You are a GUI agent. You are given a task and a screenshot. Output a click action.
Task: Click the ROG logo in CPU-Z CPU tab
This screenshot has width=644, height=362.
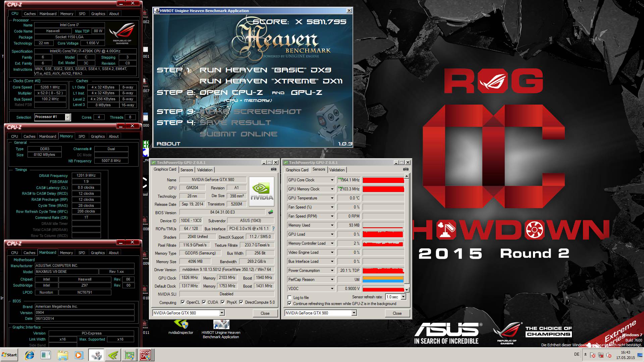(122, 34)
